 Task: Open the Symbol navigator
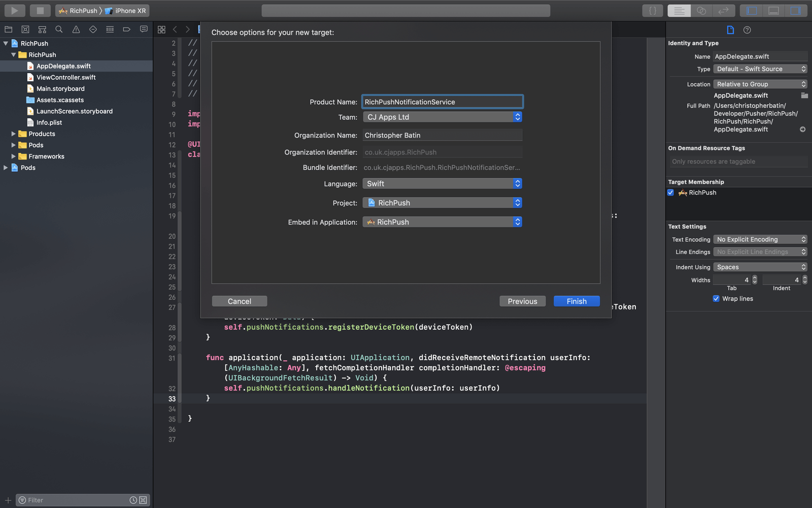[x=42, y=29]
